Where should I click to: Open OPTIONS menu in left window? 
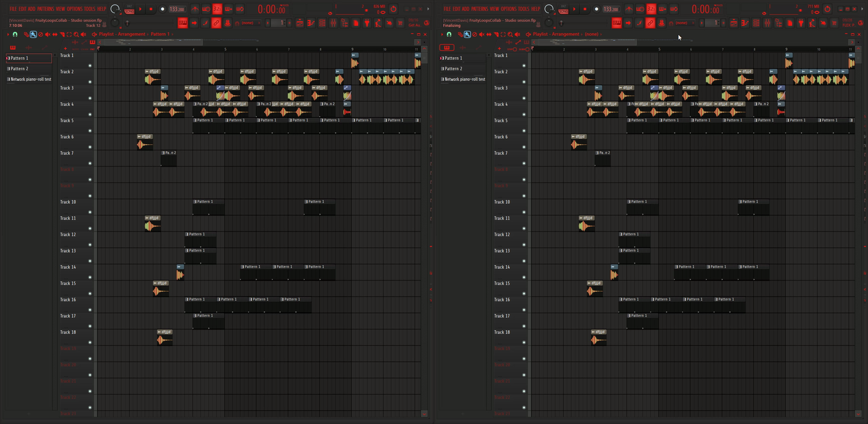coord(75,9)
